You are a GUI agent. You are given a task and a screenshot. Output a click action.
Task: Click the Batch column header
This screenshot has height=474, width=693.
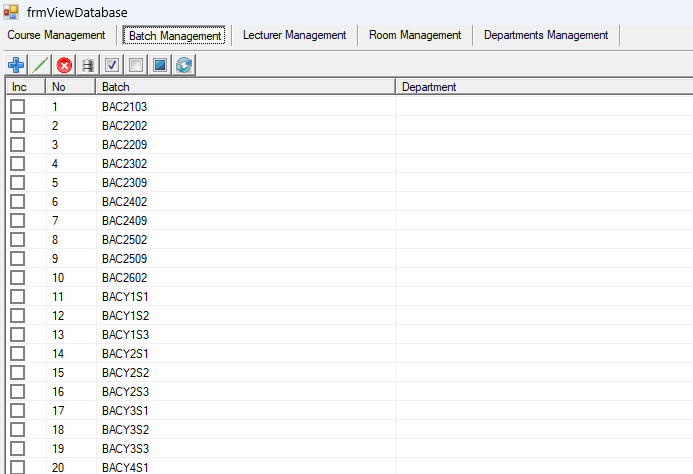pyautogui.click(x=246, y=87)
